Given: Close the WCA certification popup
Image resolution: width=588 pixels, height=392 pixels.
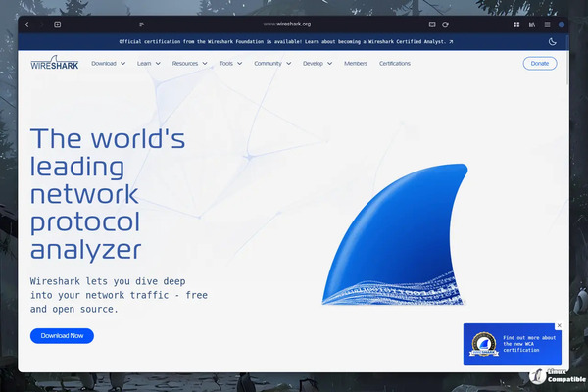Looking at the screenshot, I should click(559, 325).
